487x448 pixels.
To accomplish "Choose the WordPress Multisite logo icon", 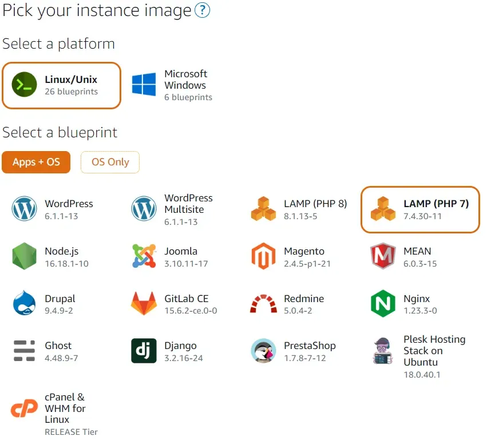I will [144, 209].
